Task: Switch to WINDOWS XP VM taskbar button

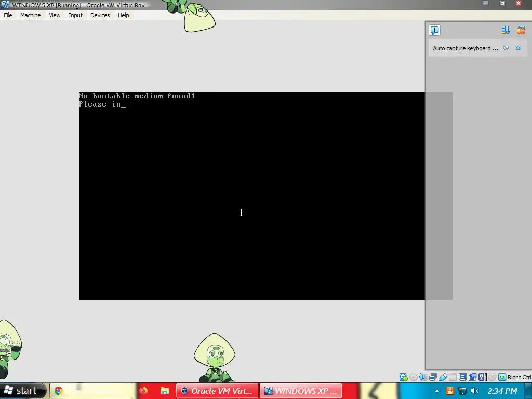Action: pyautogui.click(x=301, y=391)
